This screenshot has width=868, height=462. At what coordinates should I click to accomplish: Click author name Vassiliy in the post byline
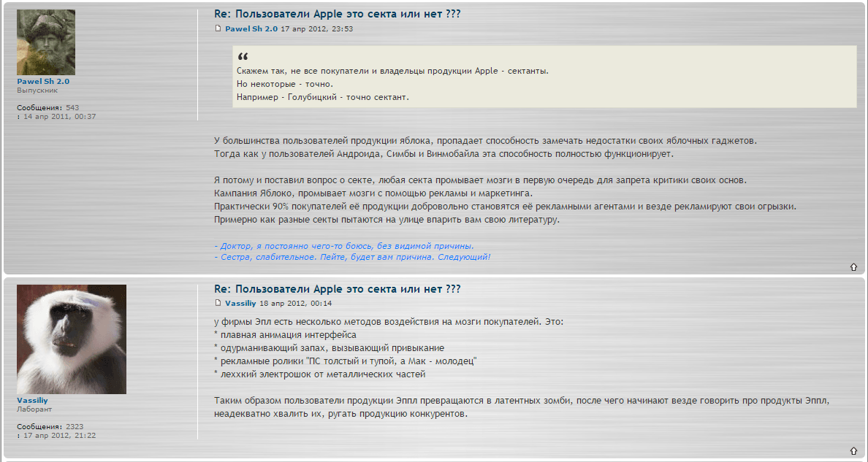tap(242, 303)
